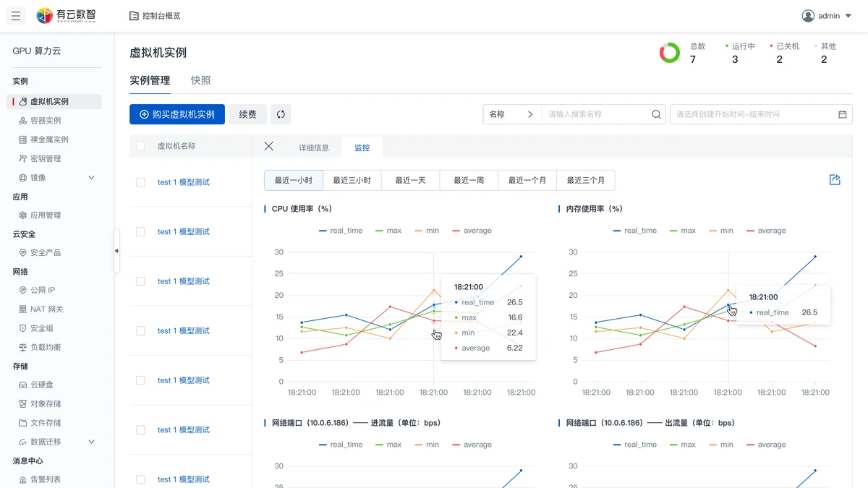Close the detail panel with X
This screenshot has width=868, height=488.
coord(268,146)
